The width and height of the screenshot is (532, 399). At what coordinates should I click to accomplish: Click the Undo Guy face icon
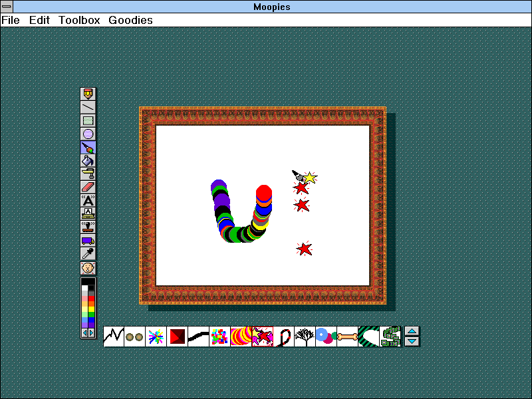tap(87, 268)
